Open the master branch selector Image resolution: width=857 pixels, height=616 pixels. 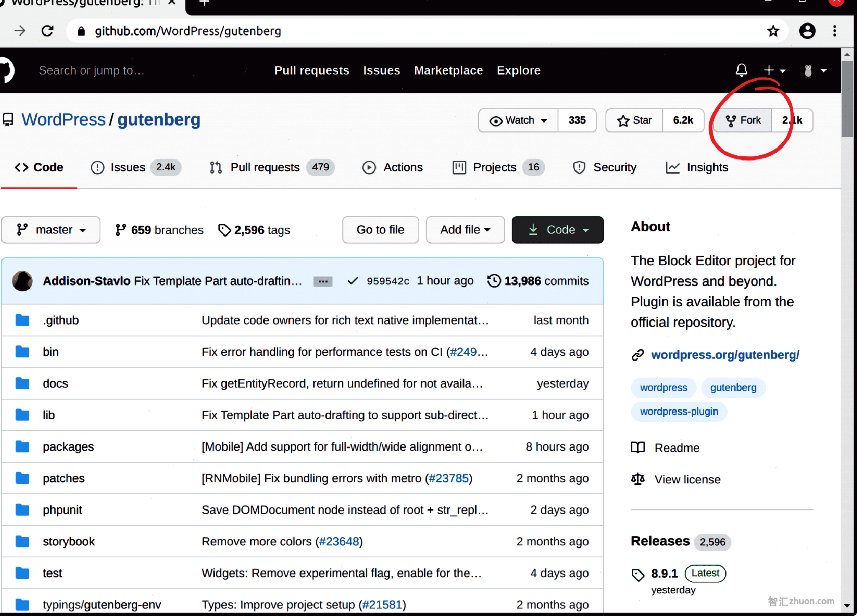[x=51, y=230]
